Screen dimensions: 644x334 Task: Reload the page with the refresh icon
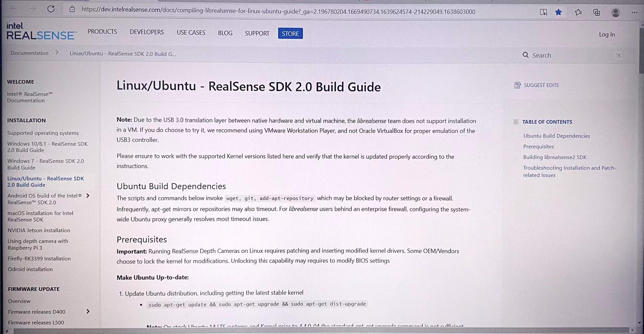click(x=51, y=9)
